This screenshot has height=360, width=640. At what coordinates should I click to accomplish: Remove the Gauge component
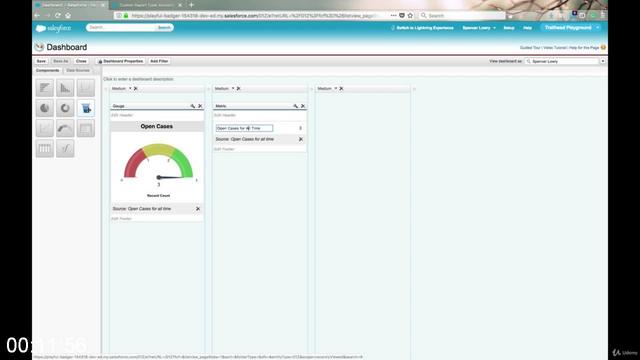200,106
